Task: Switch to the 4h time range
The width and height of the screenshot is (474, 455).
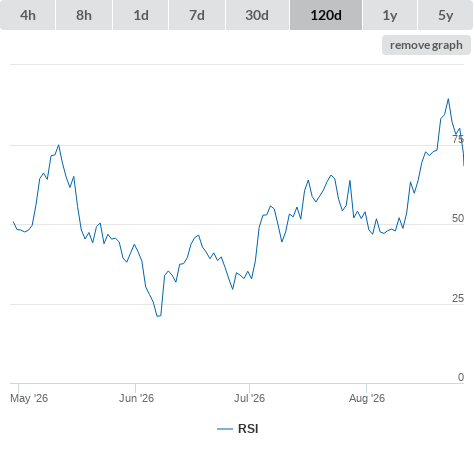Action: click(x=28, y=15)
